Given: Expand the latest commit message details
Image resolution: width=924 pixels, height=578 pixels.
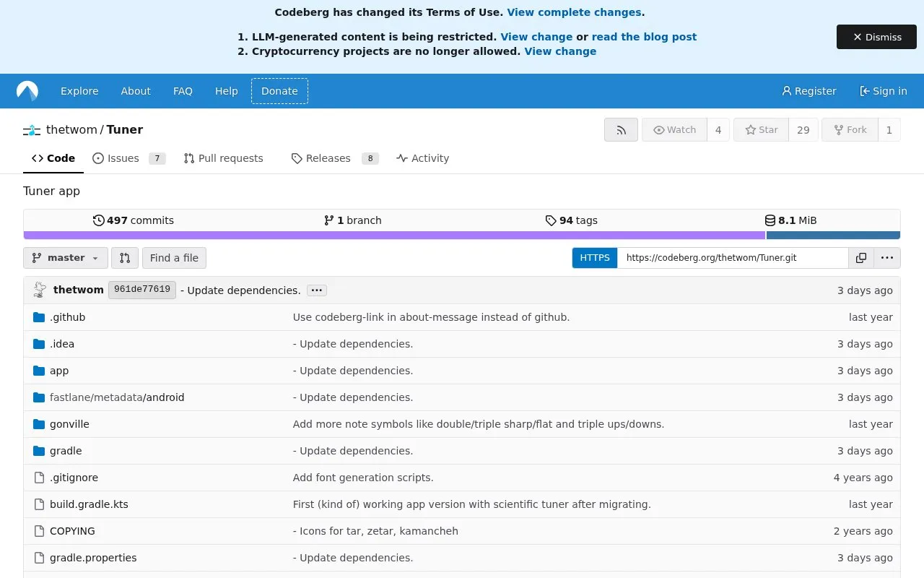Looking at the screenshot, I should click(x=317, y=290).
